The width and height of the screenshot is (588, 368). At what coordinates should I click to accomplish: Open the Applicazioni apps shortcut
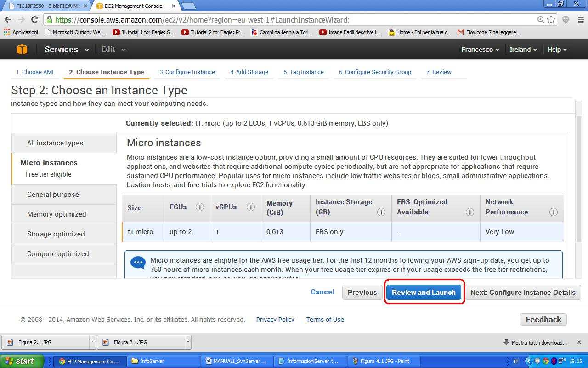21,32
